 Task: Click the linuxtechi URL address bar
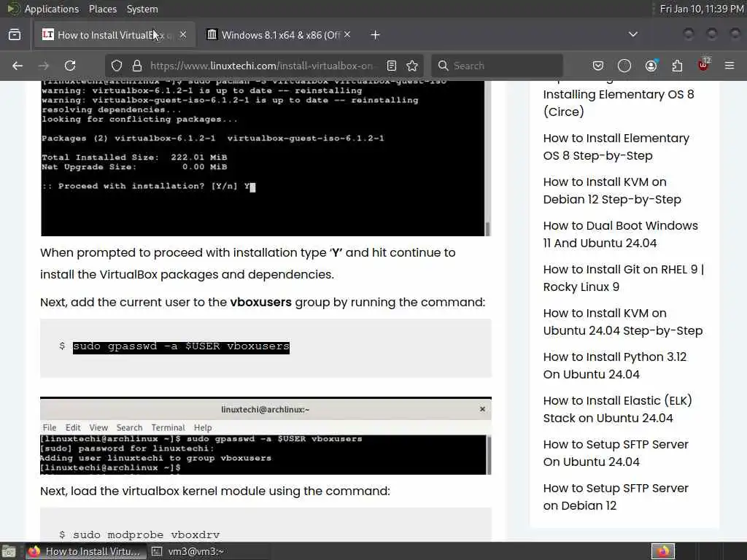tap(262, 66)
